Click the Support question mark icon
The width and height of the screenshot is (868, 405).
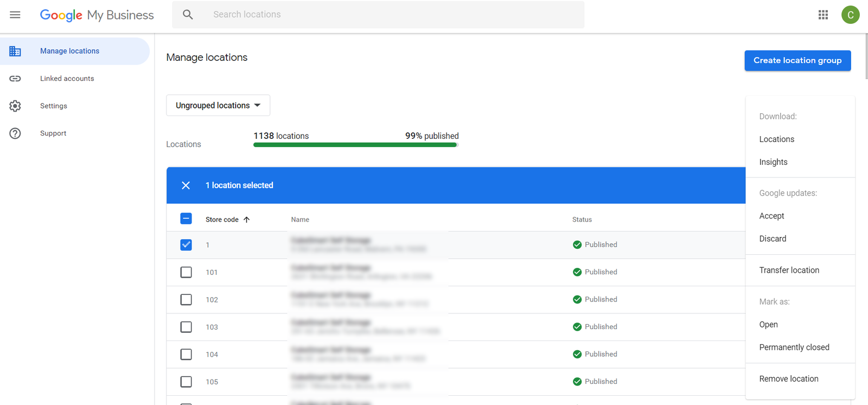15,133
